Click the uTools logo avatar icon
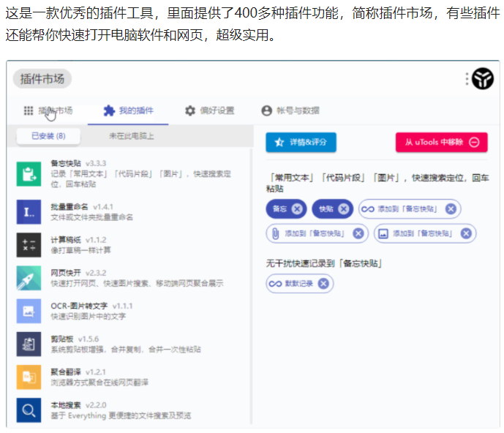 (483, 78)
